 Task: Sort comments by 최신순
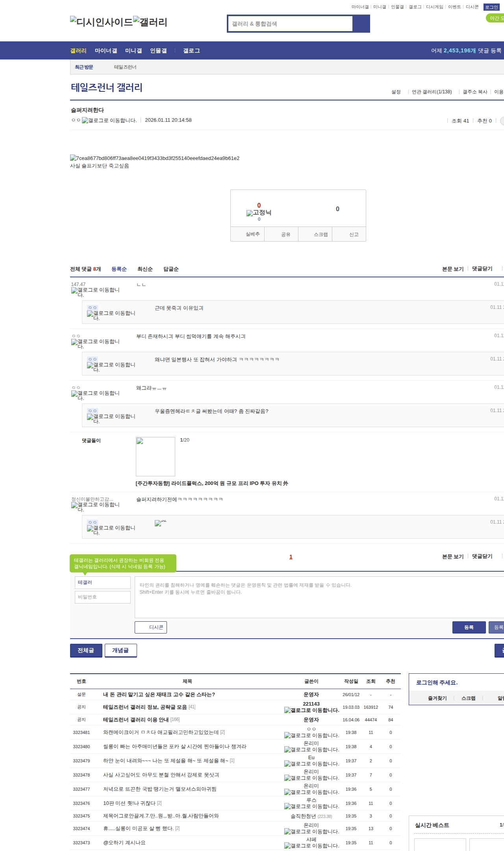click(x=145, y=269)
